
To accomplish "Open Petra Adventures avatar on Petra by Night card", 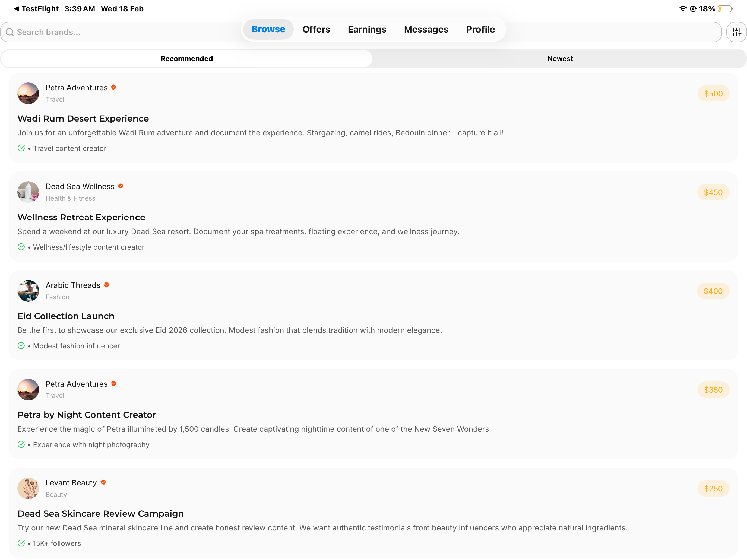I will (29, 390).
